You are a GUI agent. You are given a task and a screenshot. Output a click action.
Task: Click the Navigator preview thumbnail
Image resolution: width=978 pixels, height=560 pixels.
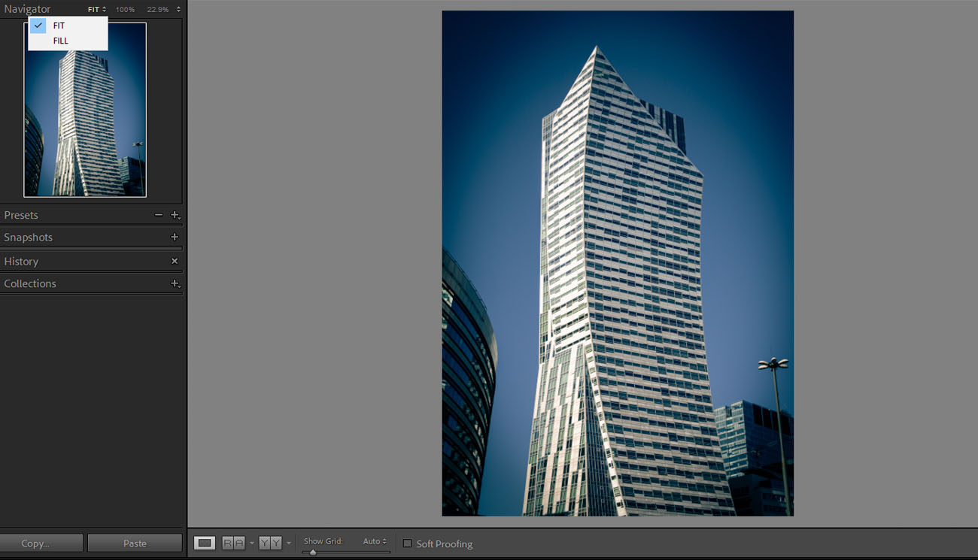(x=85, y=120)
